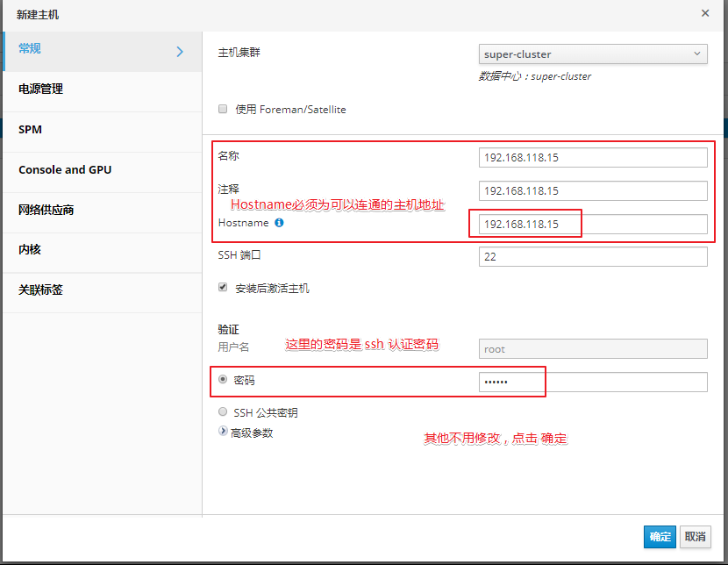728x565 pixels.
Task: Close the 新建主机 dialog
Action: (x=705, y=13)
